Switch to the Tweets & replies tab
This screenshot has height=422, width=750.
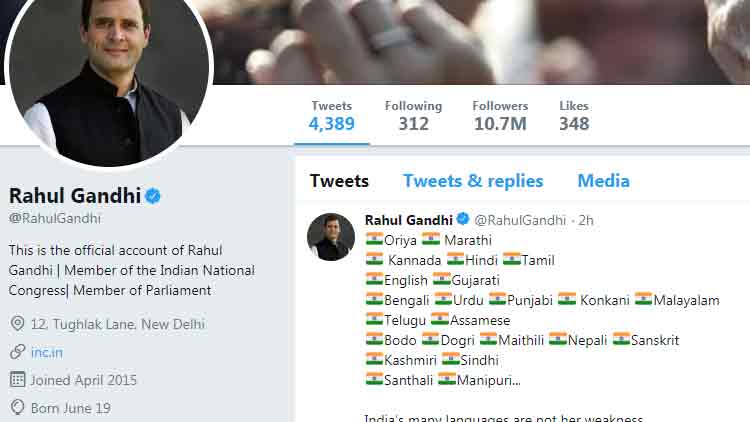[473, 181]
